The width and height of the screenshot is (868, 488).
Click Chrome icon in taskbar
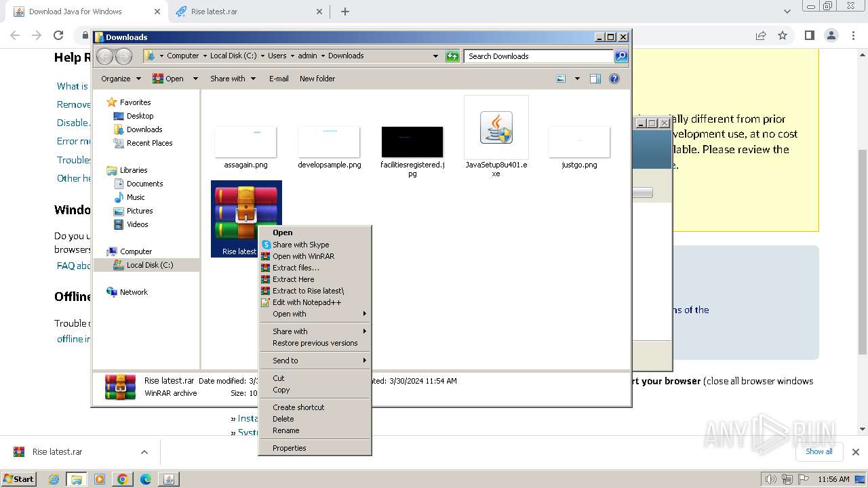tap(123, 479)
